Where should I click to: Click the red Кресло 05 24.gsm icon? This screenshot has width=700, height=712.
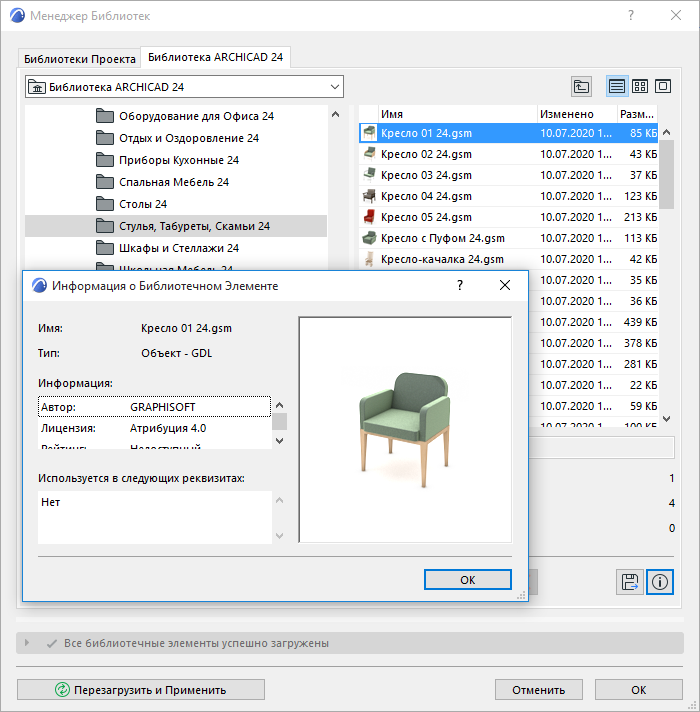point(370,217)
